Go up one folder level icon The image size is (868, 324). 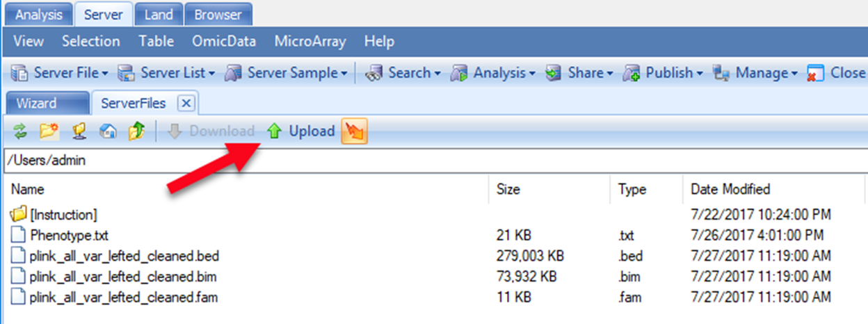point(136,131)
